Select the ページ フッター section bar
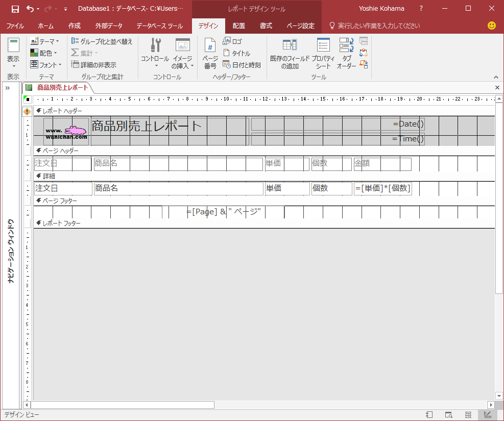 [x=263, y=201]
